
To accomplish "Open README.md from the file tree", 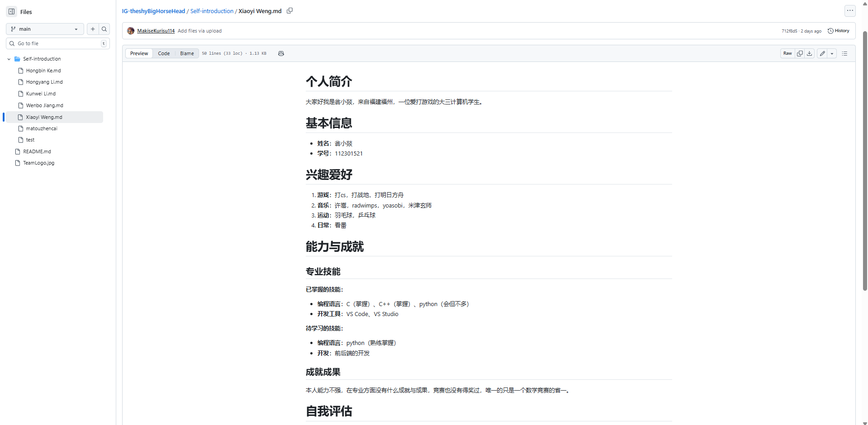I will (x=37, y=151).
